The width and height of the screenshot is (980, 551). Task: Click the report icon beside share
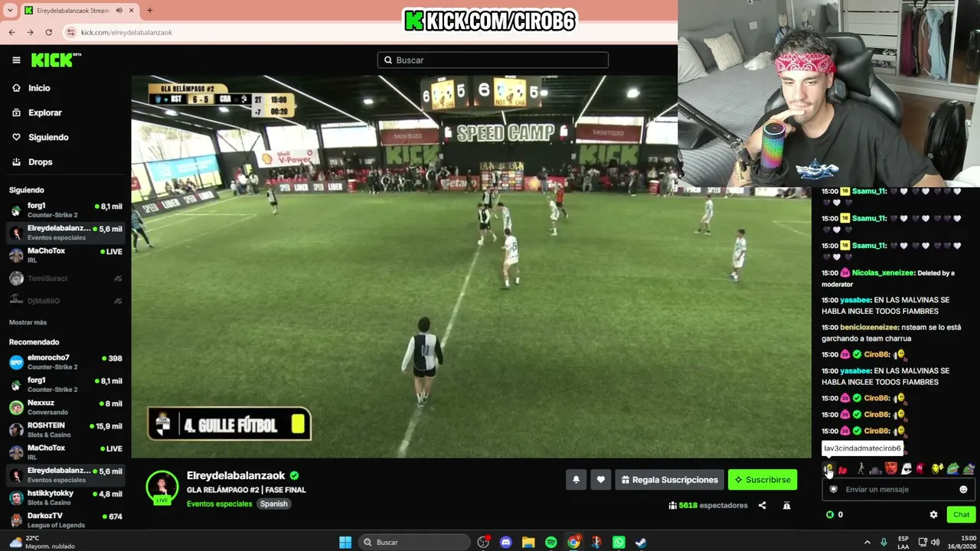click(786, 505)
